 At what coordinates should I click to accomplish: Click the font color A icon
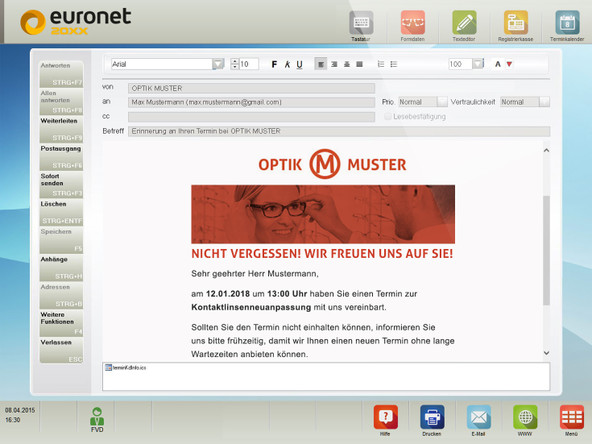498,64
